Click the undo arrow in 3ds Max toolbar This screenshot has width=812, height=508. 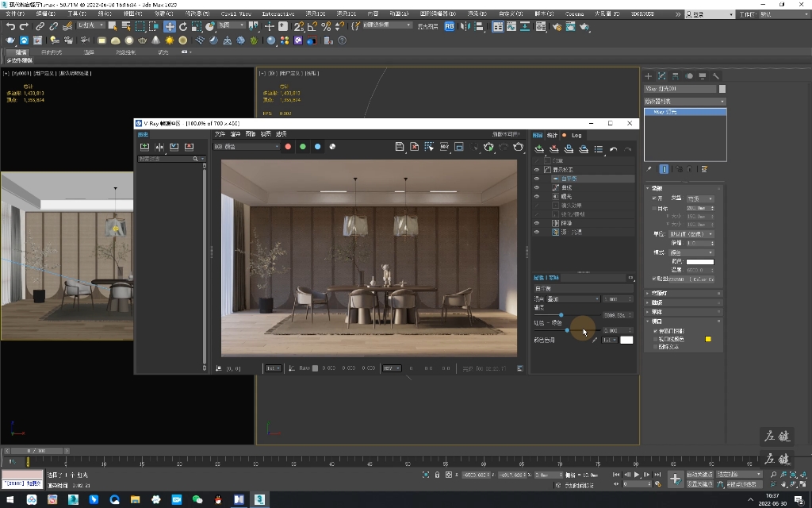[10, 26]
